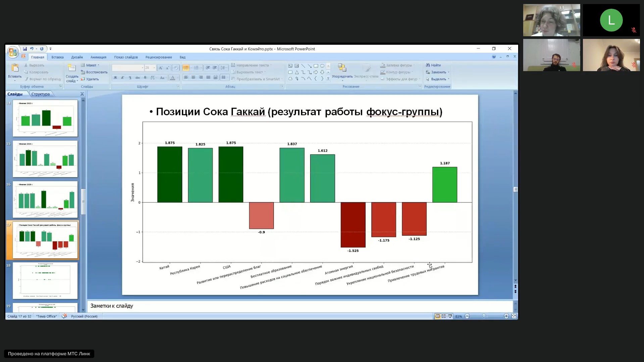This screenshot has height=362, width=644.
Task: Expand the shapes gallery
Action: click(328, 79)
